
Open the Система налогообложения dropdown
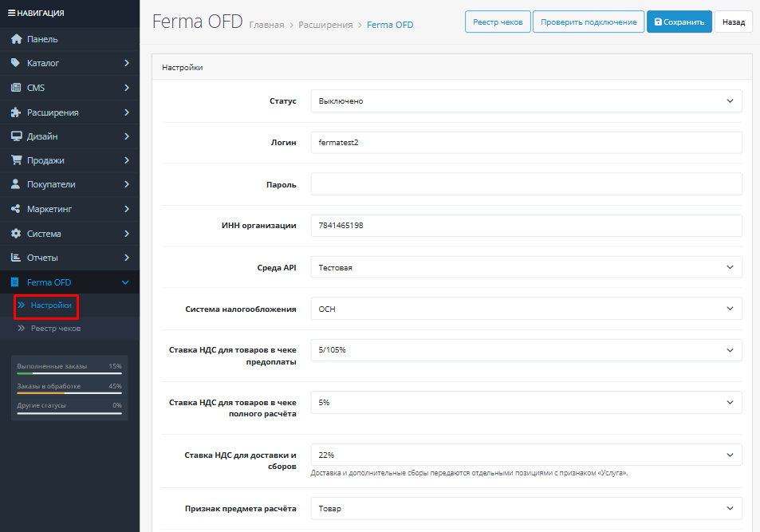click(526, 309)
